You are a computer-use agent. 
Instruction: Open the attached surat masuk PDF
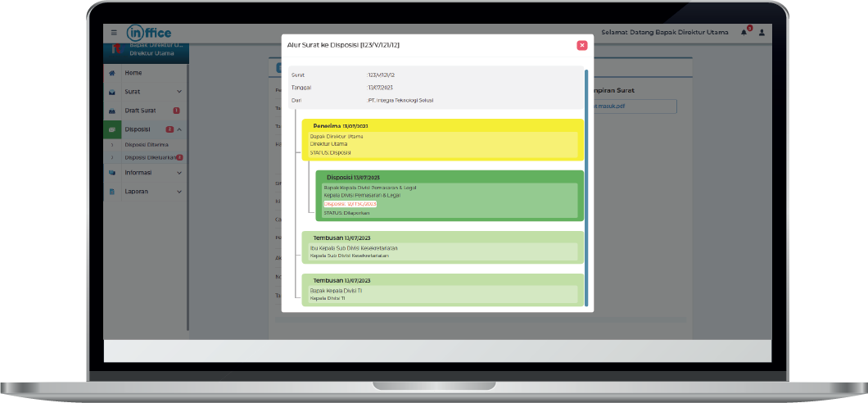(x=635, y=106)
